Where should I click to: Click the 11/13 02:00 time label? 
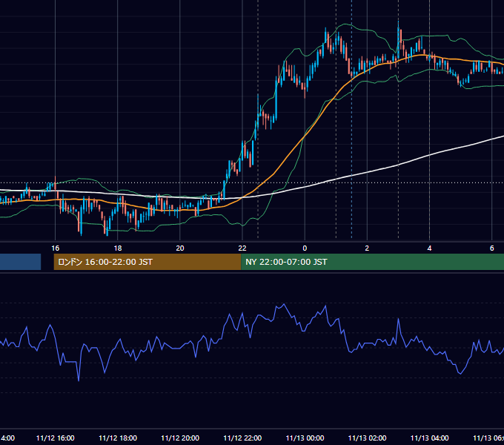[367, 438]
